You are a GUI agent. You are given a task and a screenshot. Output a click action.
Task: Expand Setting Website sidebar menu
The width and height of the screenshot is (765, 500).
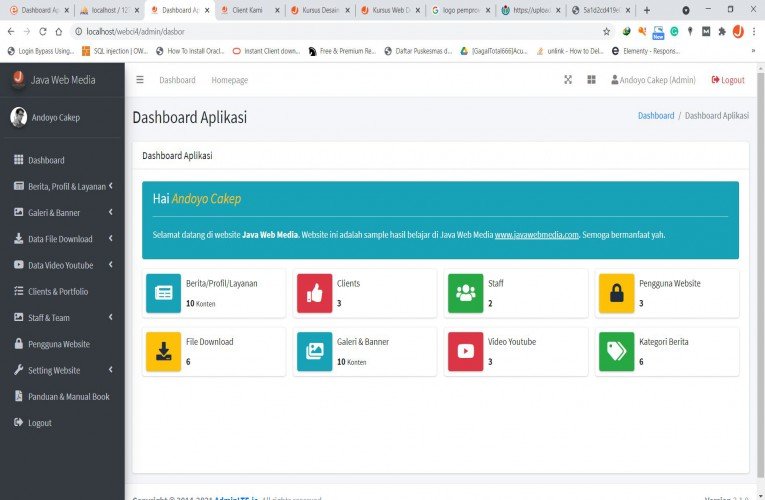click(62, 370)
